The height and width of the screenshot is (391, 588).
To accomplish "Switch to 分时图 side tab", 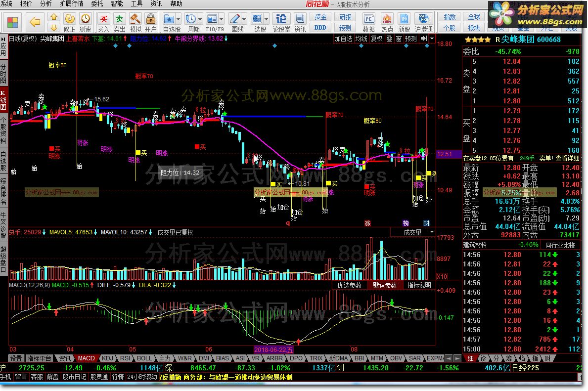I will [x=3, y=74].
